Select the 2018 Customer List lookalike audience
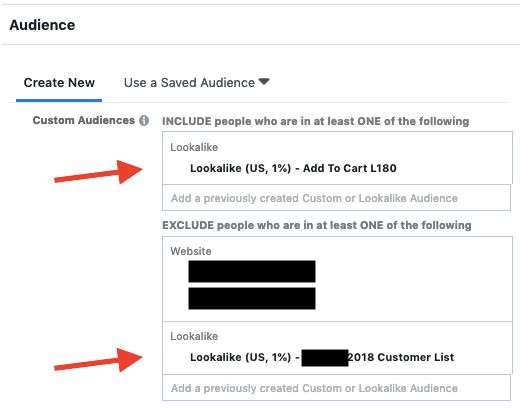520x410 pixels. tap(322, 357)
